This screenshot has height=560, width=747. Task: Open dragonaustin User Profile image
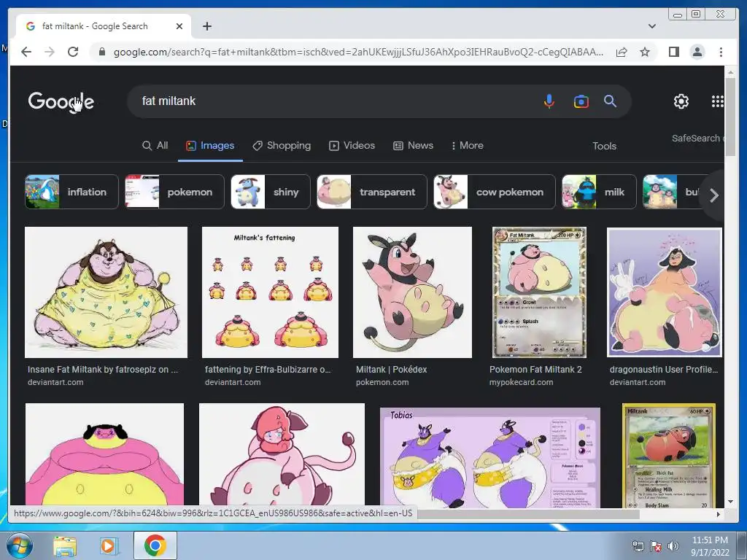tap(664, 292)
